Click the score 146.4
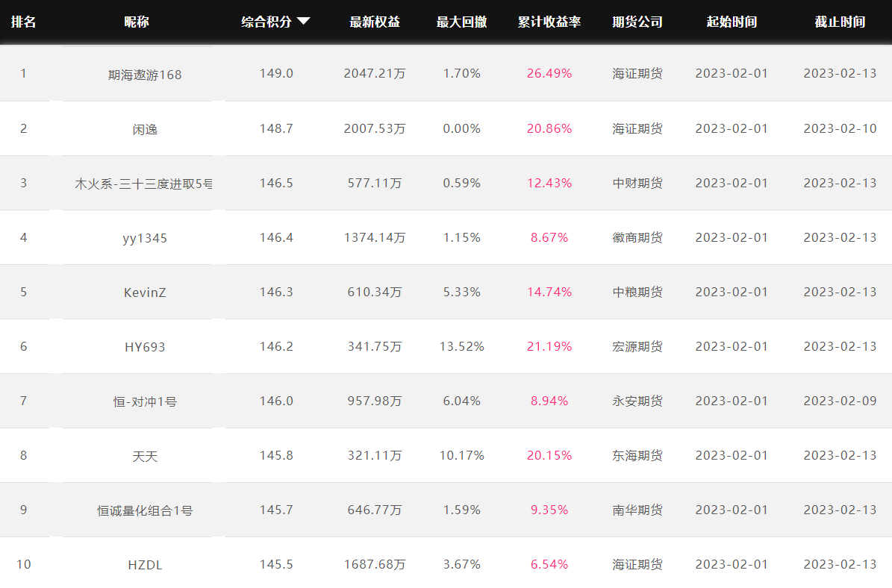The image size is (892, 588). pyautogui.click(x=276, y=237)
